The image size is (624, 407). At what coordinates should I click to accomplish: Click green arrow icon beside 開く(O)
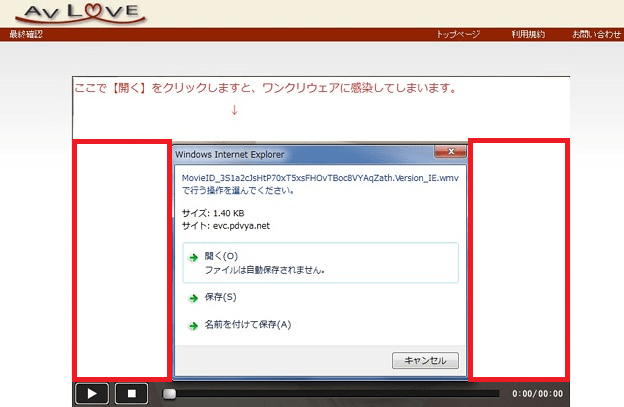point(193,258)
